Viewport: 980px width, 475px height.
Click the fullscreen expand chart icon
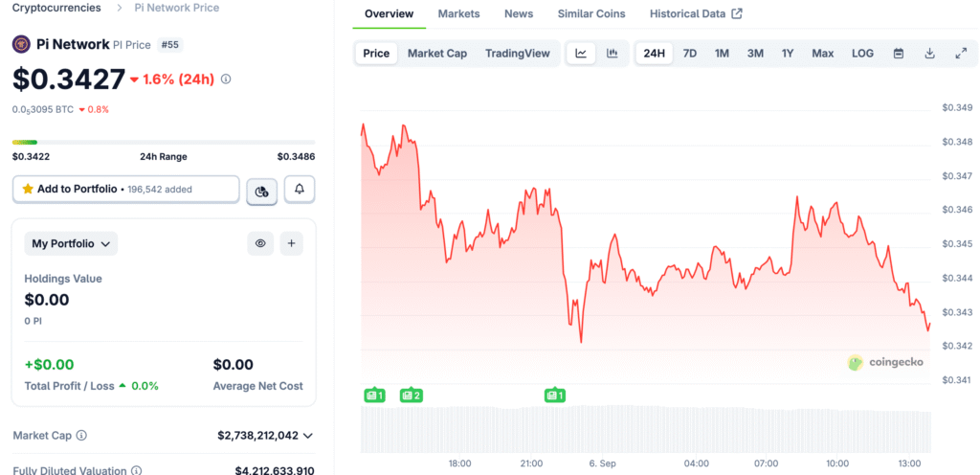(x=961, y=54)
